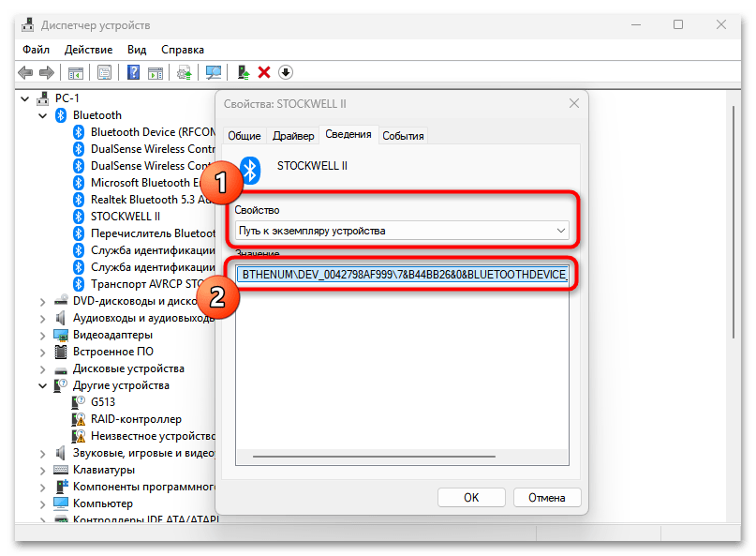756x556 pixels.
Task: Select the Сведения tab
Action: click(348, 135)
